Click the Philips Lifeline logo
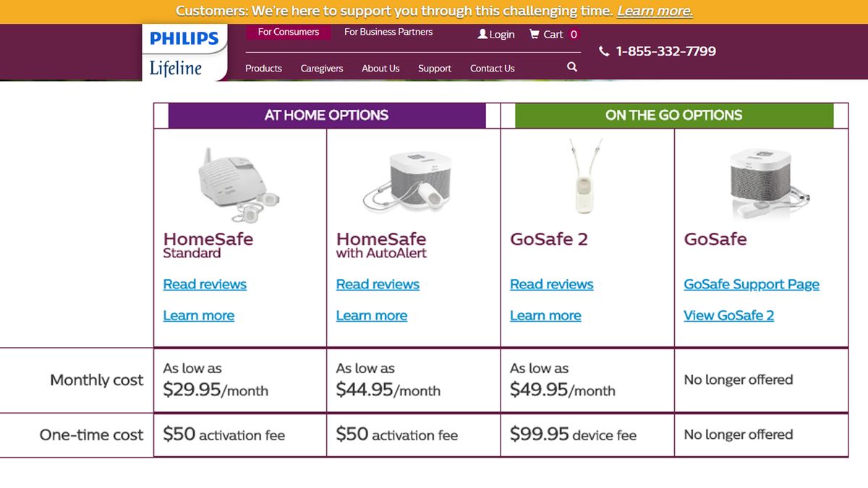868x488 pixels. 184,51
